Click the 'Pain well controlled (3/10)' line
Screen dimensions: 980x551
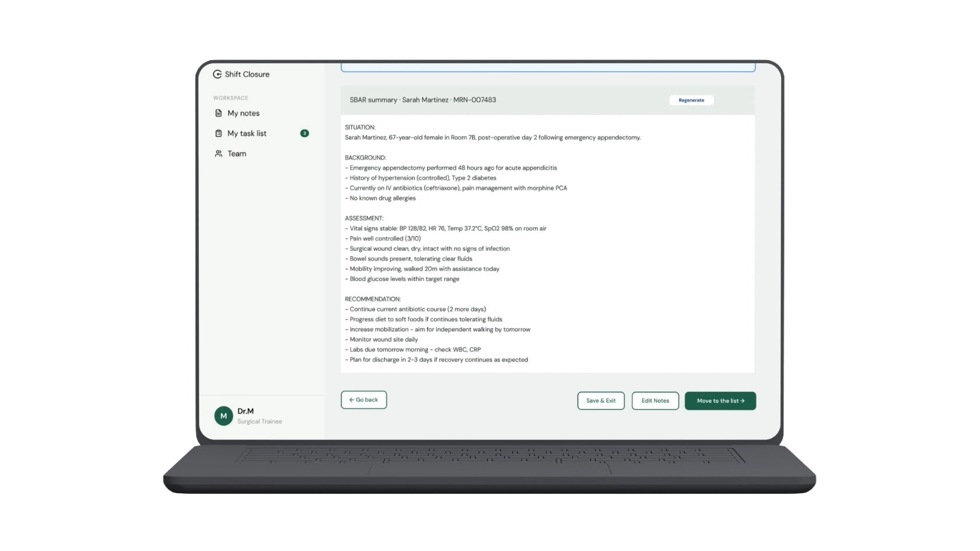click(x=383, y=238)
